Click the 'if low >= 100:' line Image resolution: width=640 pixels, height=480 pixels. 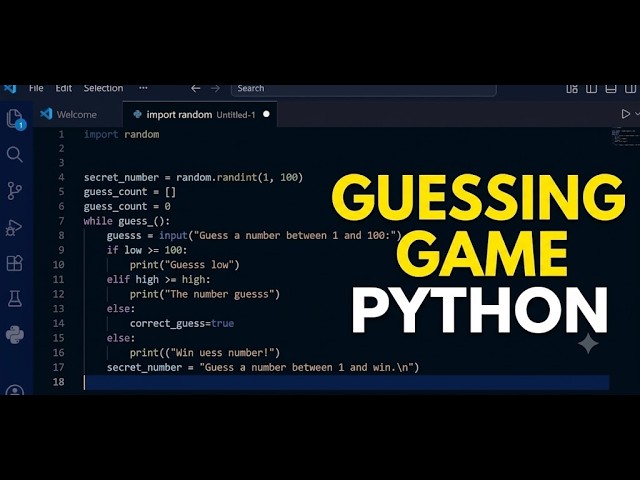pyautogui.click(x=147, y=250)
